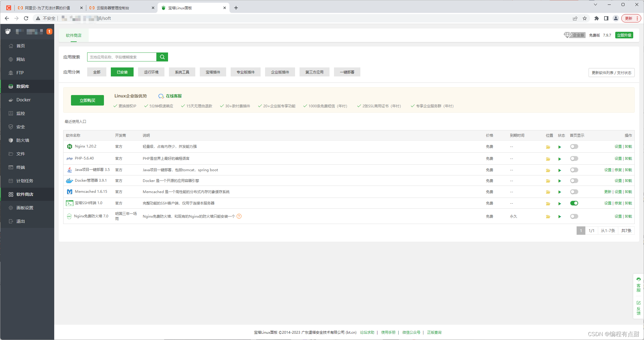Click 卸载 link for Nginx免费防火墙
Viewport: 644px width, 340px height.
[x=628, y=216]
